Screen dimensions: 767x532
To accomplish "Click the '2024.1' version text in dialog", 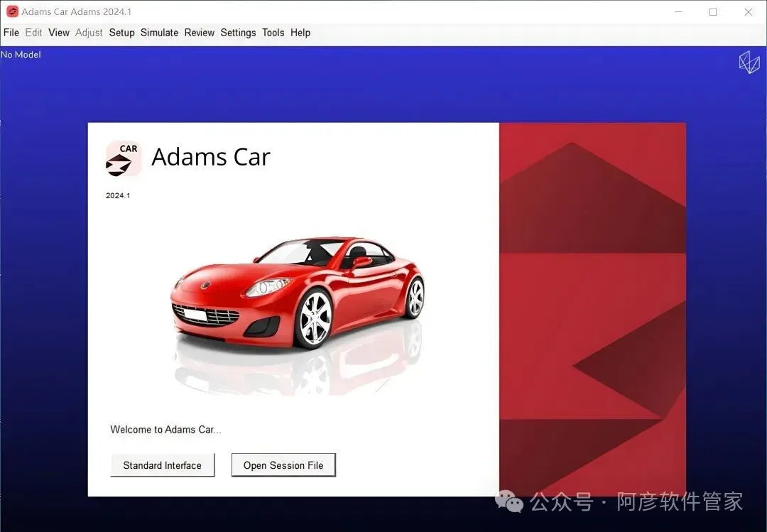I will 118,196.
